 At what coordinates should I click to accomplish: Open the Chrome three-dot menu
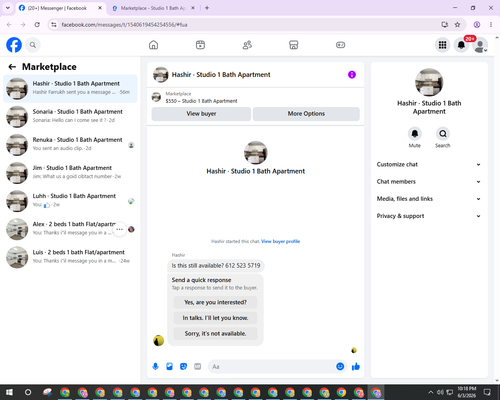click(x=491, y=25)
